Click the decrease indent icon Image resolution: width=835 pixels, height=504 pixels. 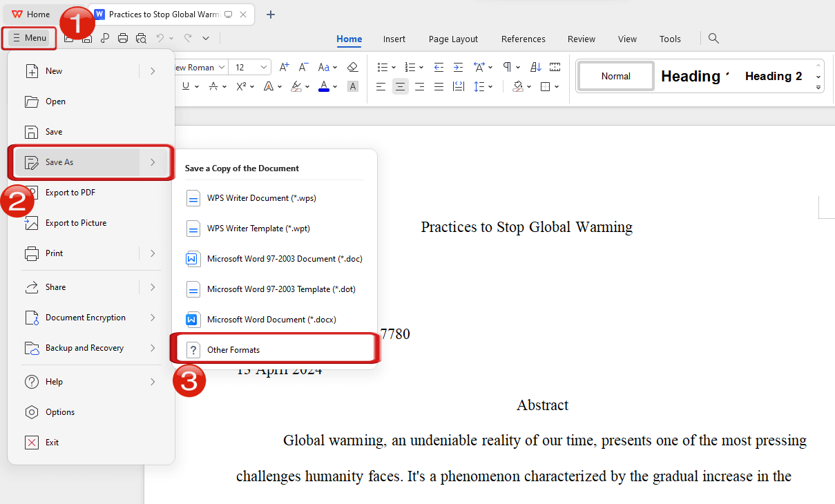point(439,67)
